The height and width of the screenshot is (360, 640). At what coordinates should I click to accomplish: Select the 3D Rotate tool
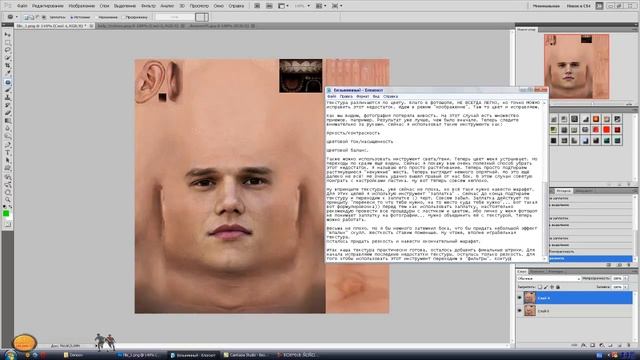[x=7, y=177]
